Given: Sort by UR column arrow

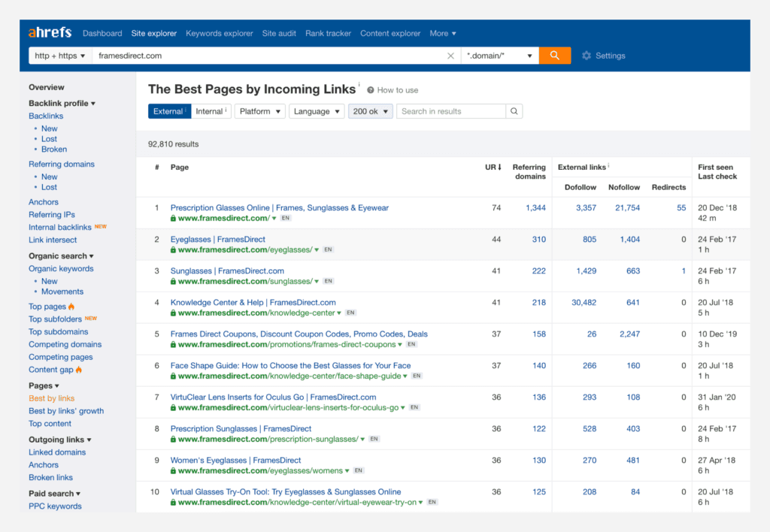Looking at the screenshot, I should (499, 167).
